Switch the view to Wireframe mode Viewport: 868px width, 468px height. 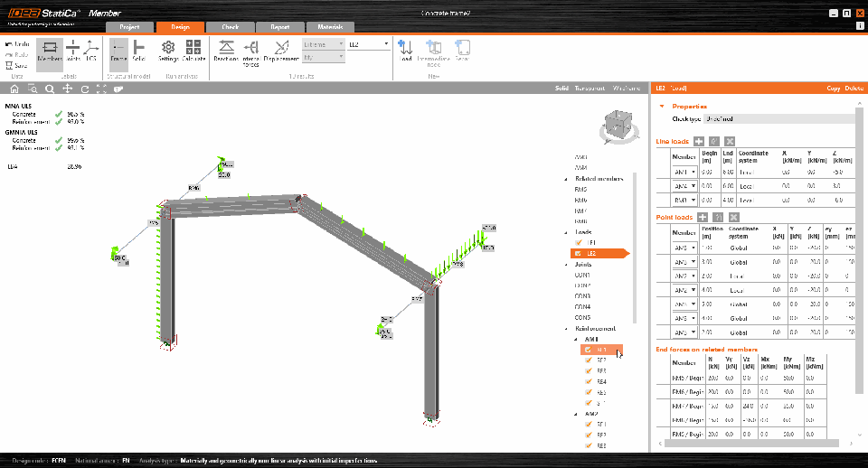[626, 89]
